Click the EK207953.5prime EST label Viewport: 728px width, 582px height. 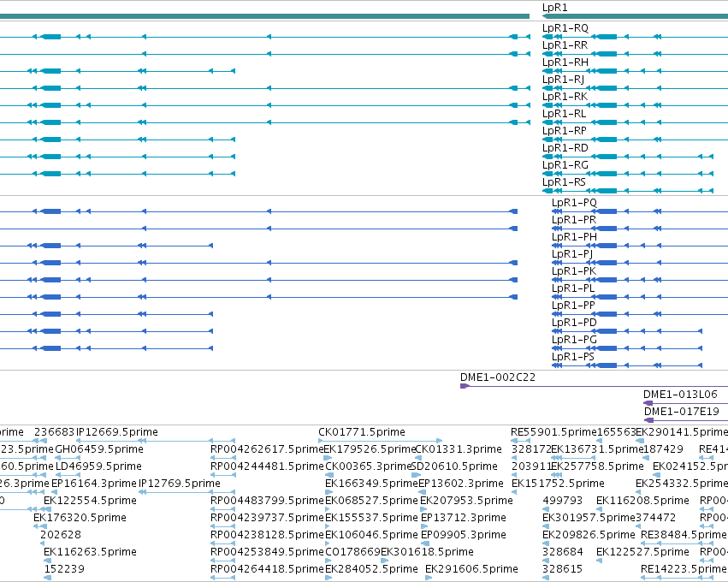pos(466,502)
